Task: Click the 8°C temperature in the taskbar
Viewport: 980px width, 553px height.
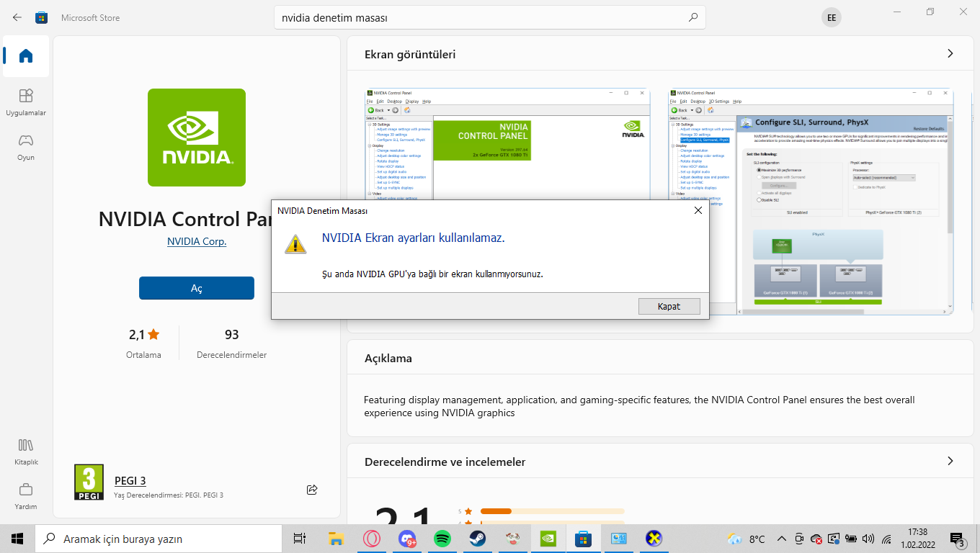Action: click(757, 539)
